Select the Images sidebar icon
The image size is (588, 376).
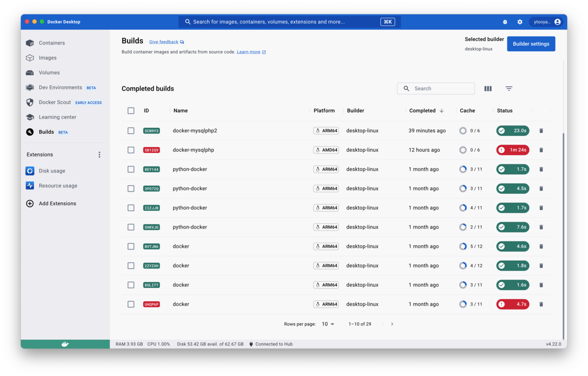point(30,57)
